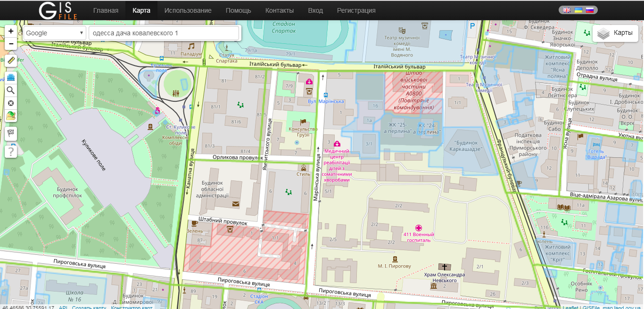The height and width of the screenshot is (309, 644).
Task: Open the Google geocoder provider dropdown
Action: click(55, 33)
